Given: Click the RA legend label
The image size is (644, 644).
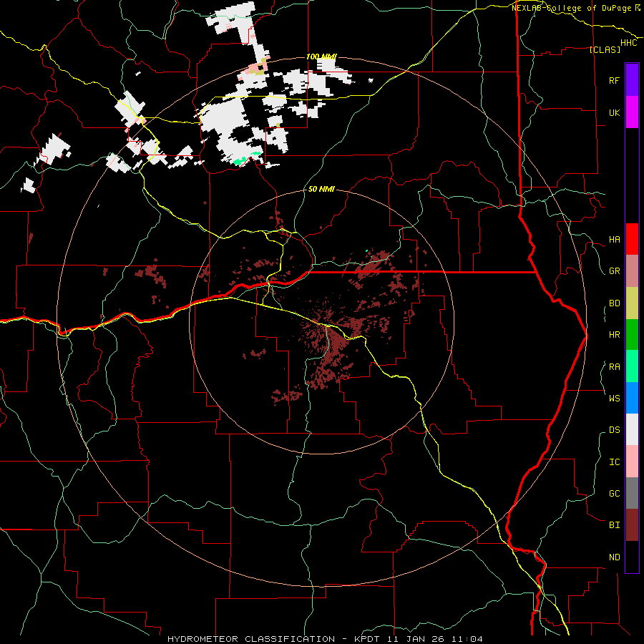Looking at the screenshot, I should (615, 366).
